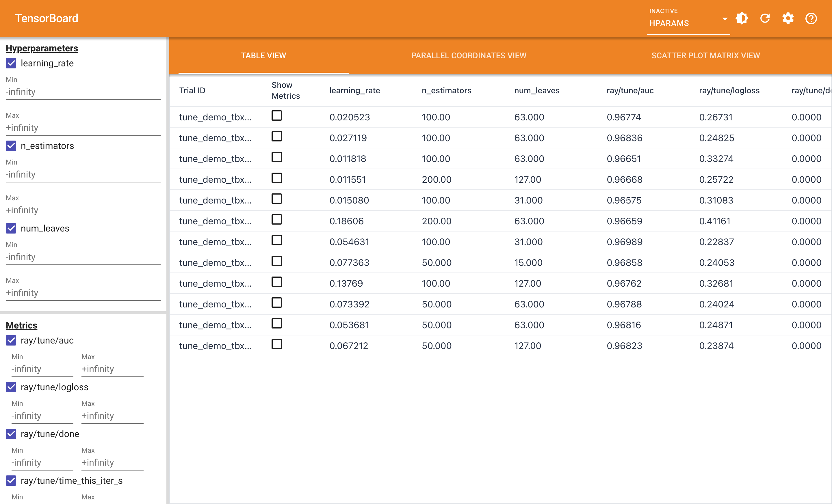Check Show Metrics for learning_rate 0.053681 row
832x504 pixels.
[276, 324]
